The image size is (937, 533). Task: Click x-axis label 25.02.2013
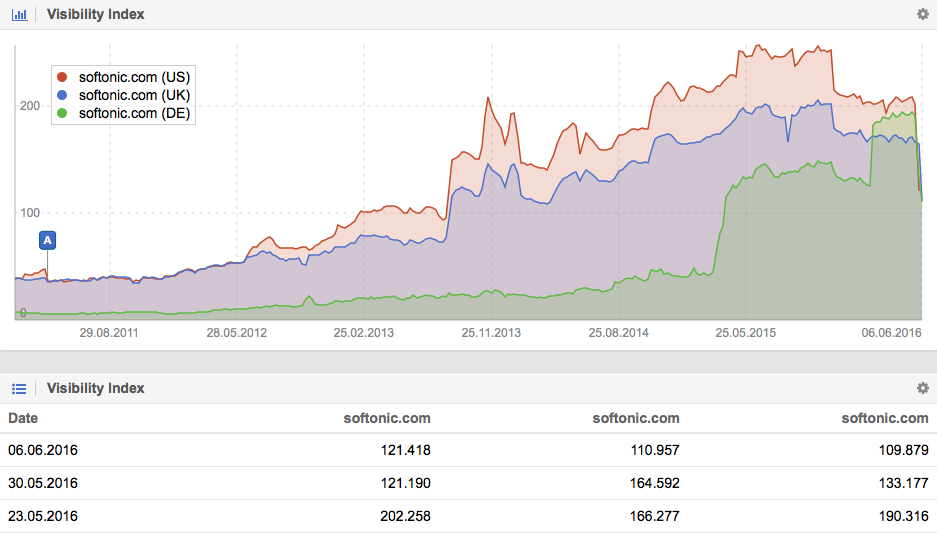364,333
